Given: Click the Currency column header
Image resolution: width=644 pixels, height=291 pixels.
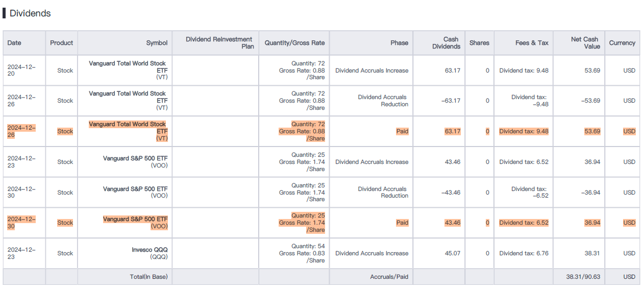Looking at the screenshot, I should click(622, 43).
